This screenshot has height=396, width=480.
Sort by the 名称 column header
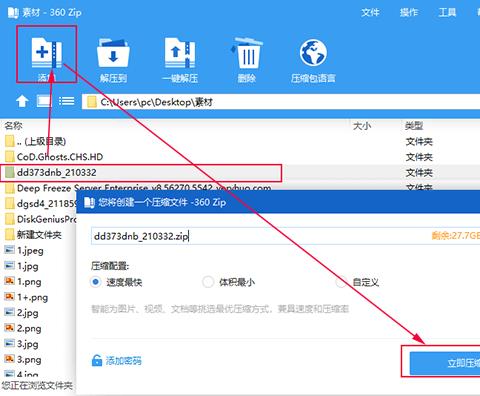tap(13, 126)
